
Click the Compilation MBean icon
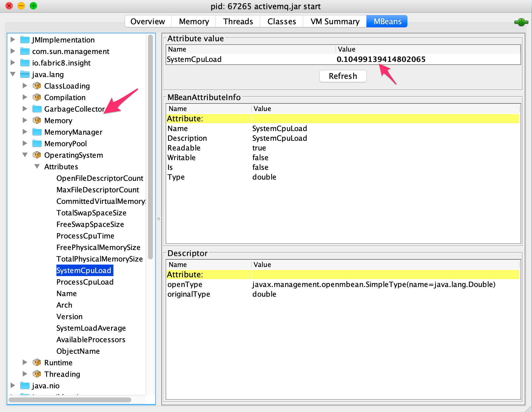(37, 97)
